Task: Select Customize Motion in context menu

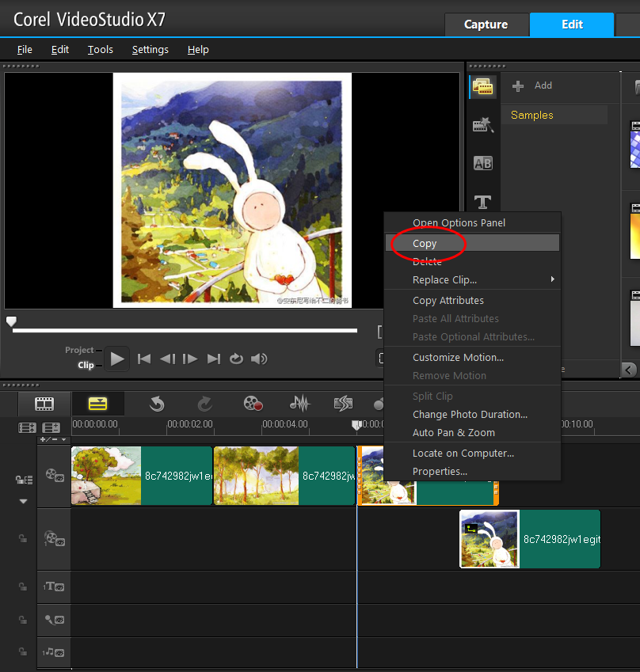Action: [472, 358]
